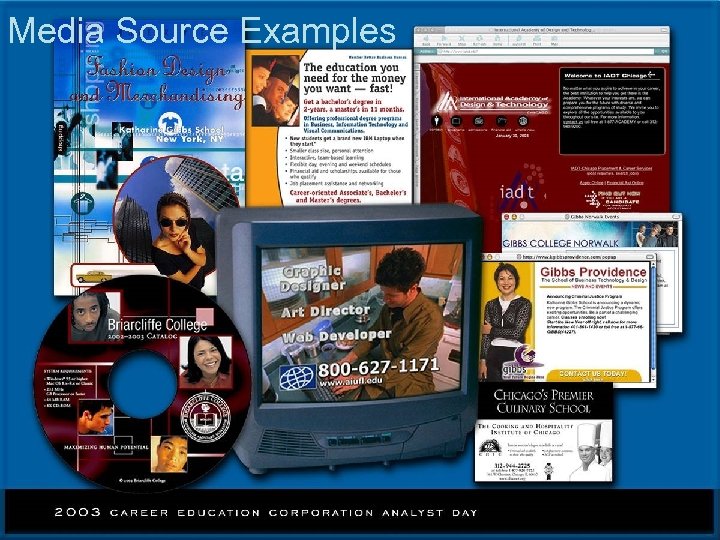This screenshot has height=540, width=720.
Task: Click the Stop icon in IADT browser toolbar
Action: (462, 40)
